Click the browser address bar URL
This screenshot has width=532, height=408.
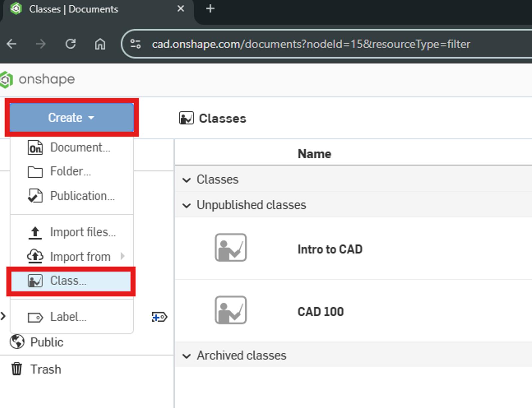click(x=310, y=44)
